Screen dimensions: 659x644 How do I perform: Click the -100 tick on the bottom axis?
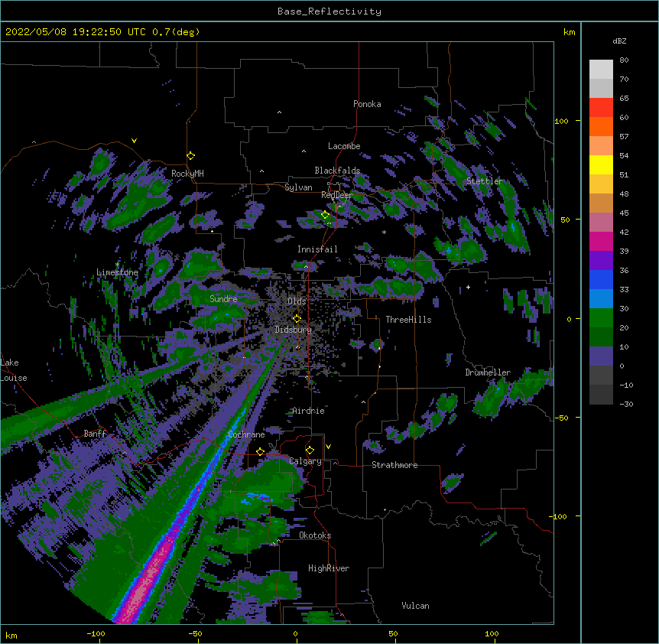coord(96,633)
